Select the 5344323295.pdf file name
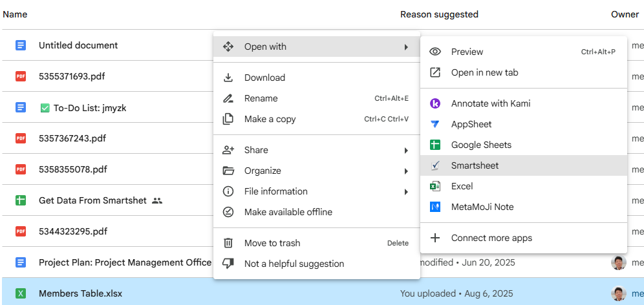The image size is (644, 305). coord(72,231)
